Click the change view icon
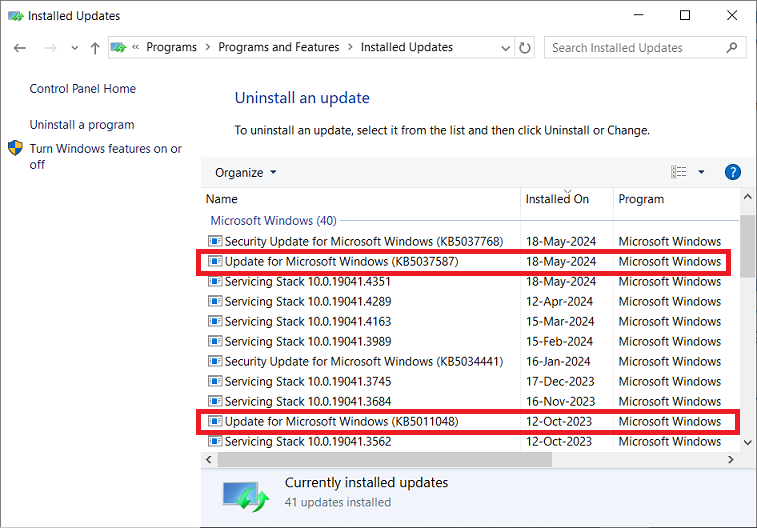Viewport: 757px width, 528px height. [680, 172]
